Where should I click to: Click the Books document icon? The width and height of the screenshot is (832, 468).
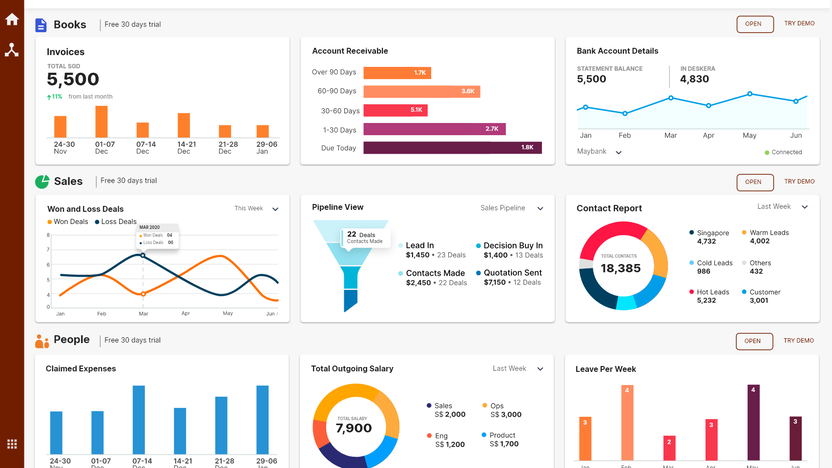coord(41,25)
